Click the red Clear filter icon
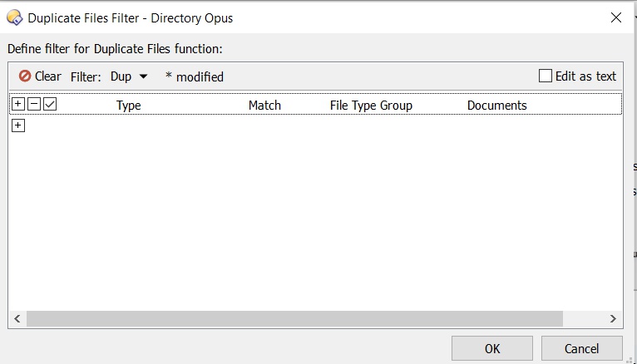Screen dimensions: 637x364 tap(25, 76)
